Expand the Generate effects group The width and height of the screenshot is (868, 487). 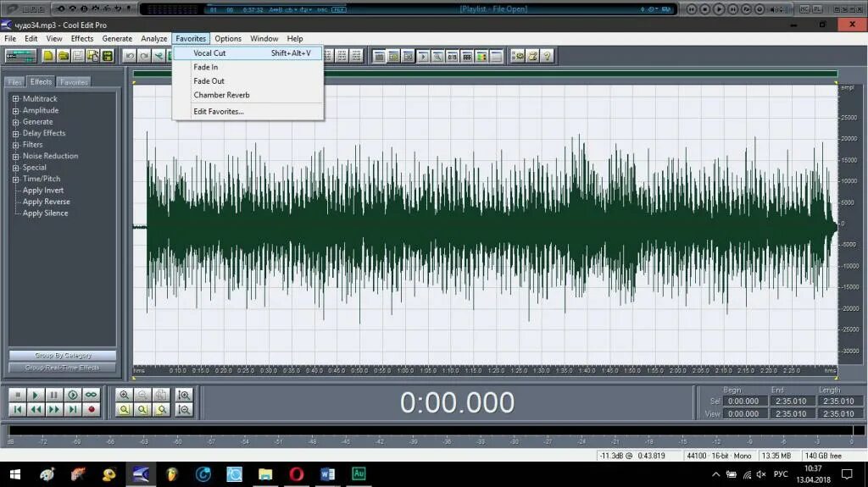(x=15, y=122)
